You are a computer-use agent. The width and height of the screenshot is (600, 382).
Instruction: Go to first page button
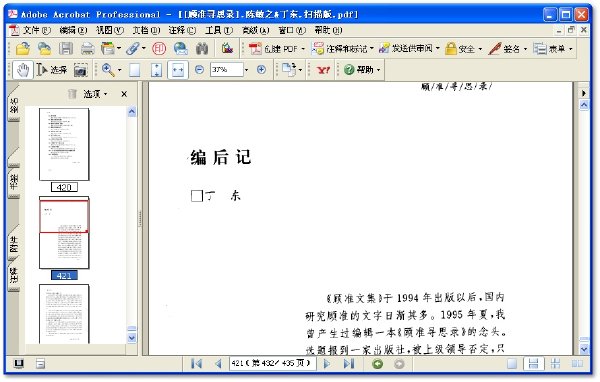(x=196, y=364)
